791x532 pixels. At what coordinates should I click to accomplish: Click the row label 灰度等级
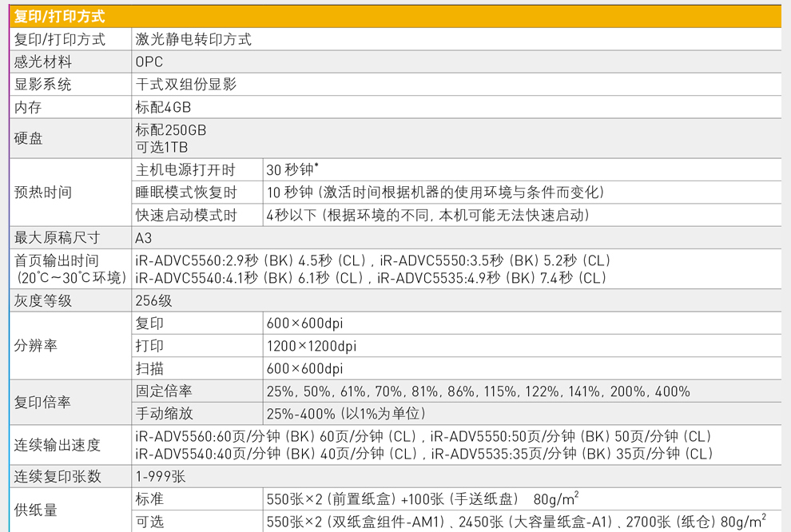click(43, 300)
